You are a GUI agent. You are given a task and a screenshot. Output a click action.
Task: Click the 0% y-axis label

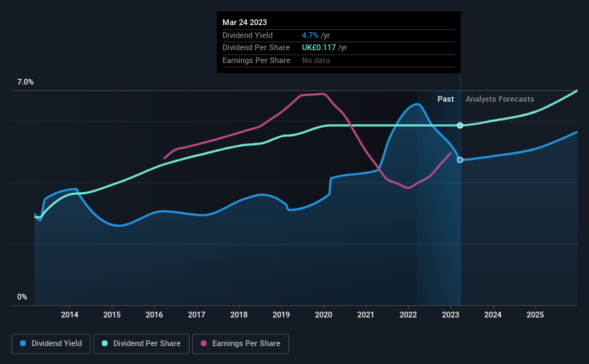coord(22,297)
